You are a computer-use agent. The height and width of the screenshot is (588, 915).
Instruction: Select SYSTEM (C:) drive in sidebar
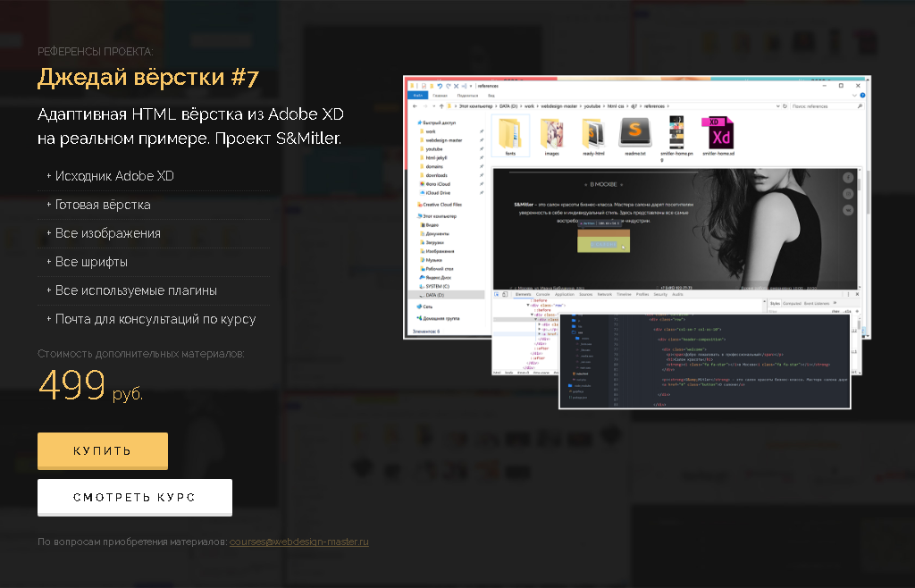437,287
